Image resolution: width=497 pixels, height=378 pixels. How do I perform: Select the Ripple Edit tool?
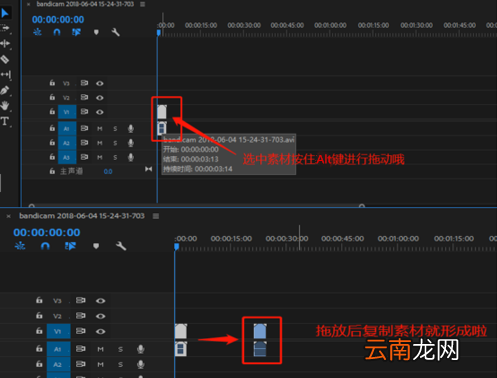point(5,43)
